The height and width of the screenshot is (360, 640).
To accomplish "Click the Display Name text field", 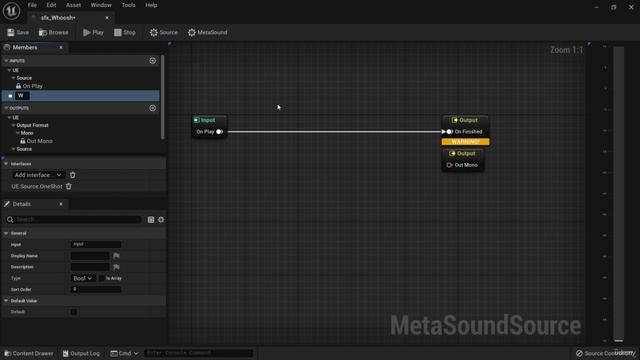I will tap(90, 256).
